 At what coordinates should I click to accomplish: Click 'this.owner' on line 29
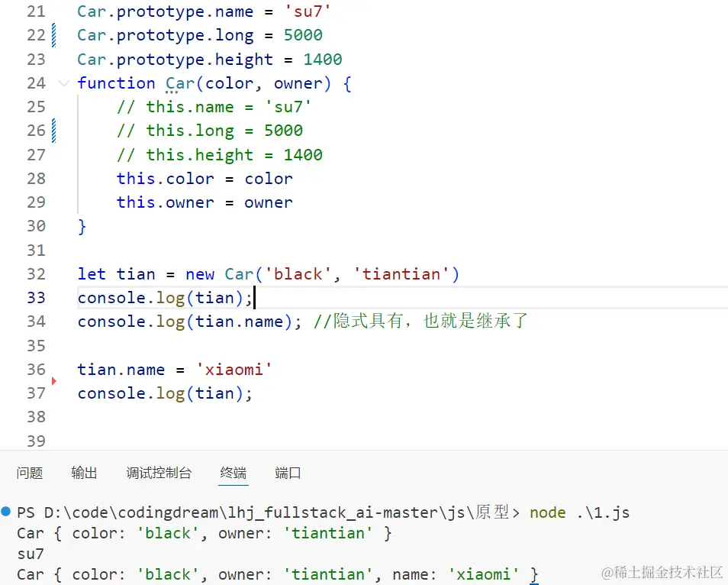(x=166, y=202)
